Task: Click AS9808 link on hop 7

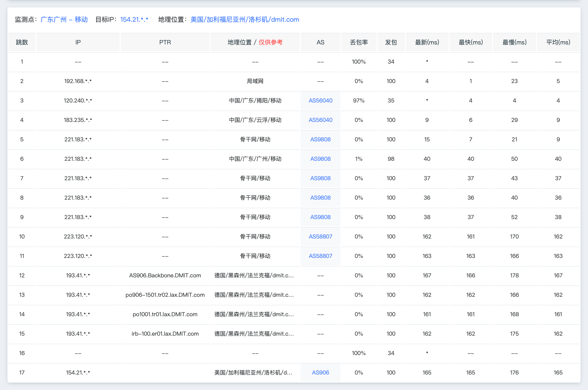Action: 320,178
